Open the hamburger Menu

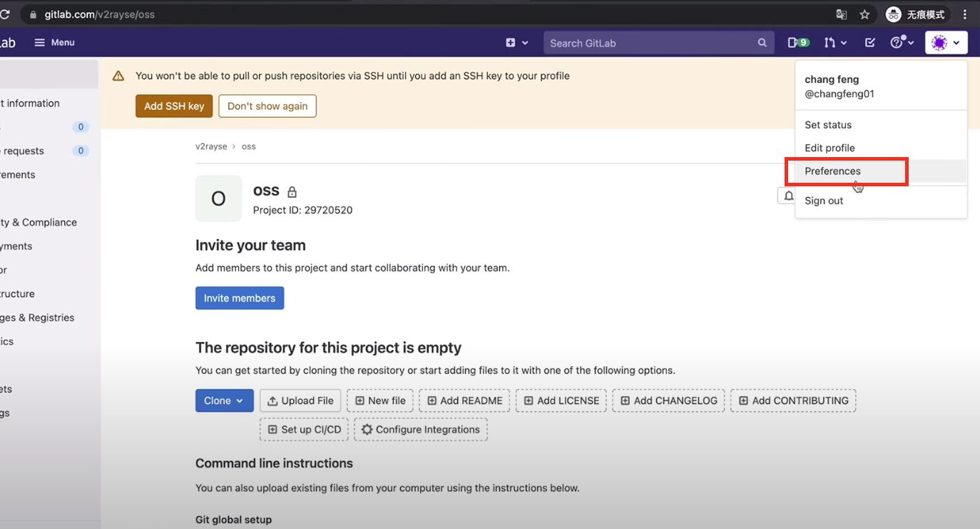(x=55, y=43)
